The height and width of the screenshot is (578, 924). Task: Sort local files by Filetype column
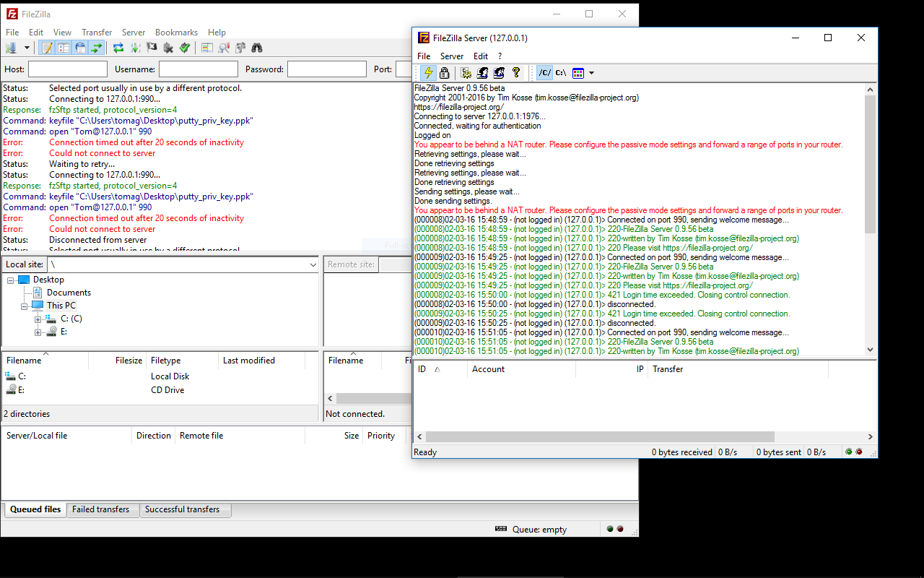183,361
